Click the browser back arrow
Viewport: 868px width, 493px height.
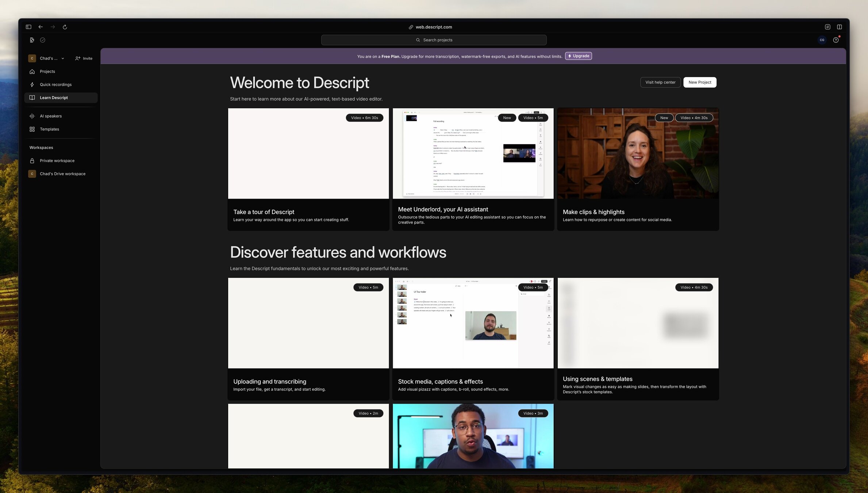(41, 27)
